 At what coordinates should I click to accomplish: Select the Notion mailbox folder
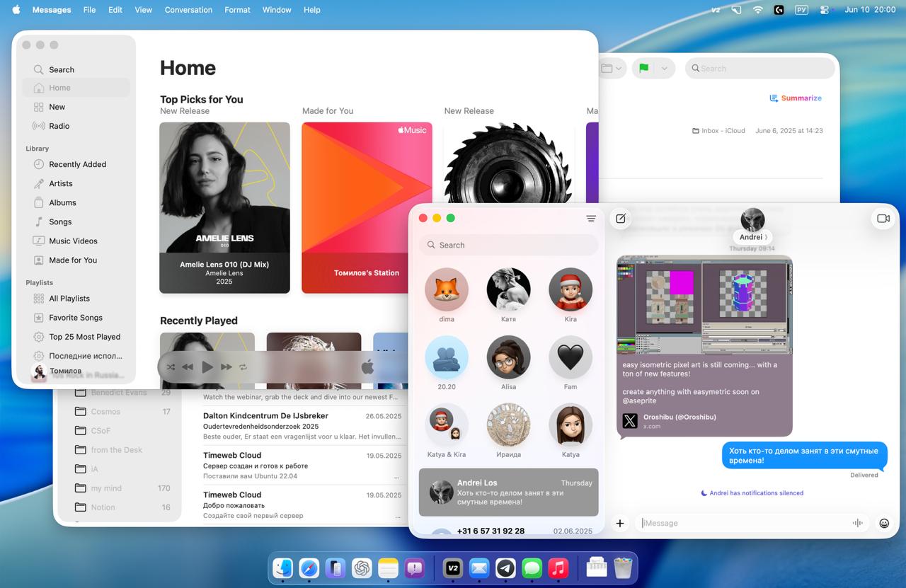pyautogui.click(x=122, y=507)
